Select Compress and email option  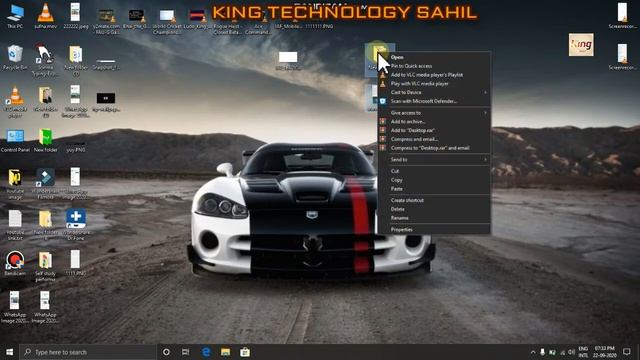click(x=434, y=139)
